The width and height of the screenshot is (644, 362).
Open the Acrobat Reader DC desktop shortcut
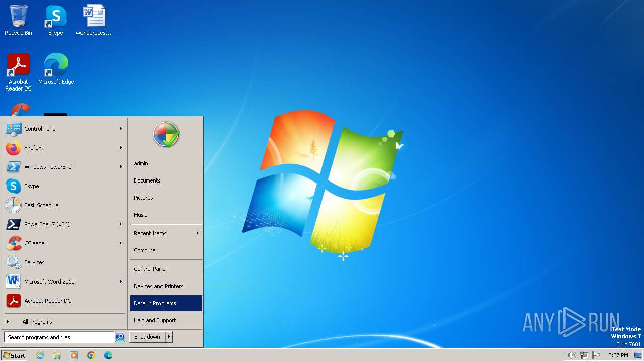click(18, 72)
